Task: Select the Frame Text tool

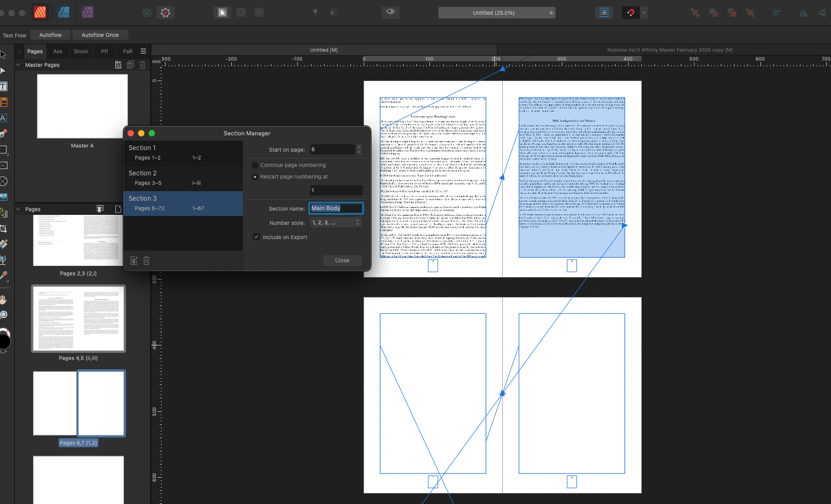Action: 3,86
